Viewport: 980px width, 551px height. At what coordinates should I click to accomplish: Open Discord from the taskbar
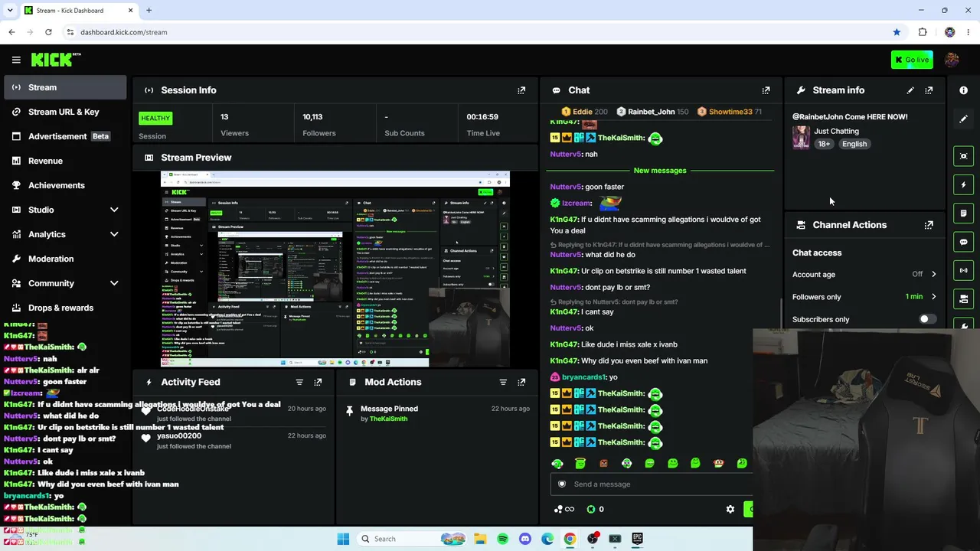pyautogui.click(x=525, y=539)
